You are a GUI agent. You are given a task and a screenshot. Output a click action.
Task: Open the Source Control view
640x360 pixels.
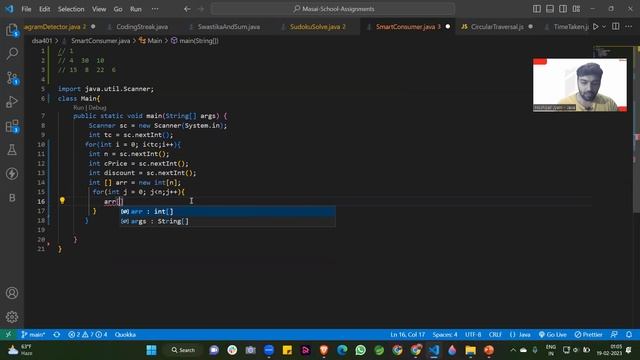12,78
